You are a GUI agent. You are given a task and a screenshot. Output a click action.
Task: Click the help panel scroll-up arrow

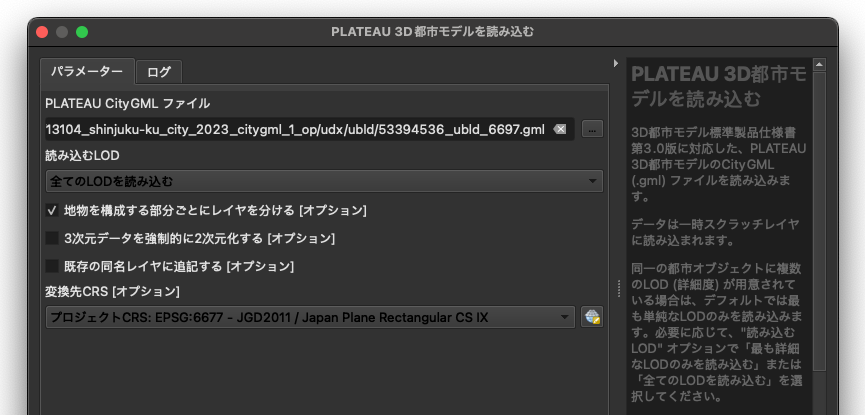point(819,65)
